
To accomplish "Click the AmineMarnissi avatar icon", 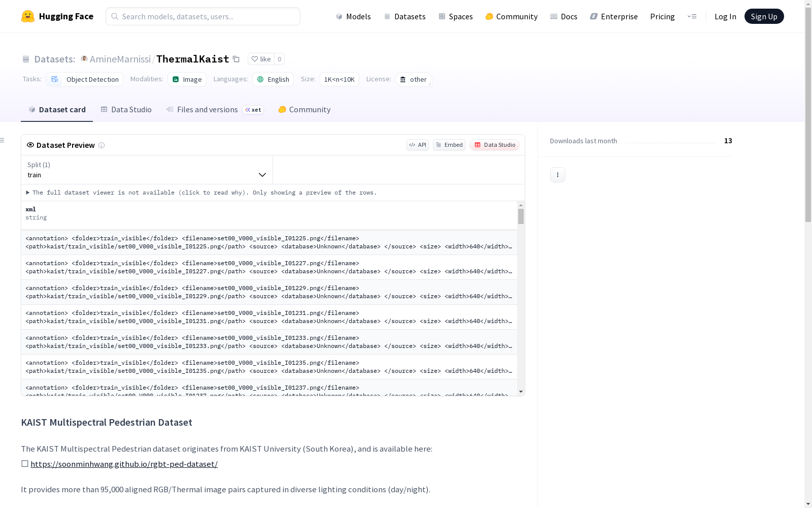I will [84, 59].
